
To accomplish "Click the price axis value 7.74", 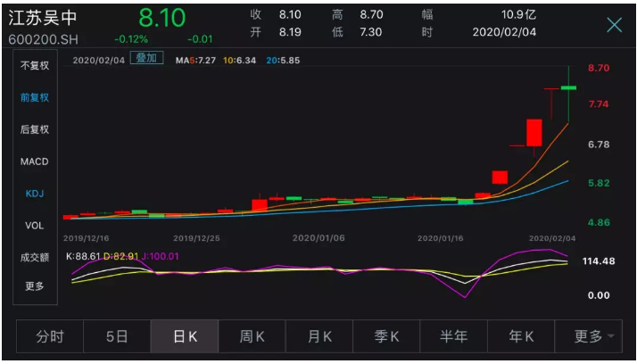I will coord(599,104).
